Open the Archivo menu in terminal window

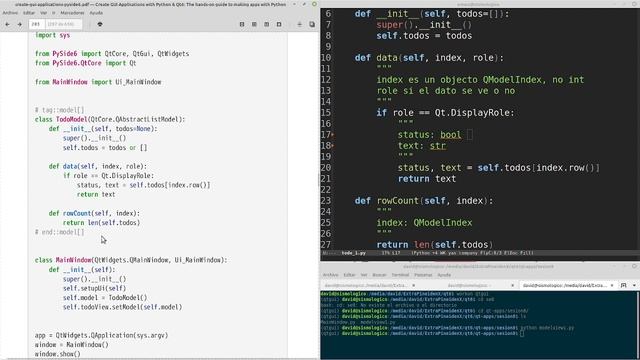331,275
